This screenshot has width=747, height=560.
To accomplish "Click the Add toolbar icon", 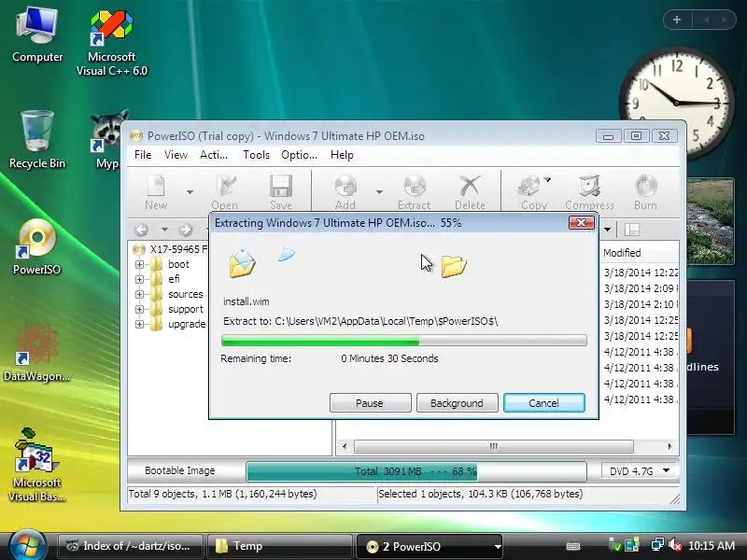I will (x=345, y=192).
